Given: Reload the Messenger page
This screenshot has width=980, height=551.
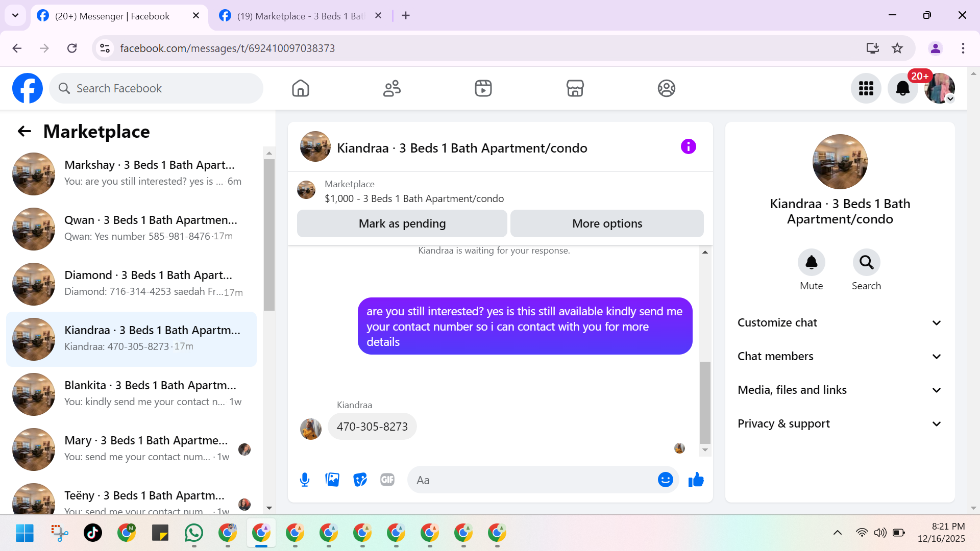Looking at the screenshot, I should coord(72,48).
